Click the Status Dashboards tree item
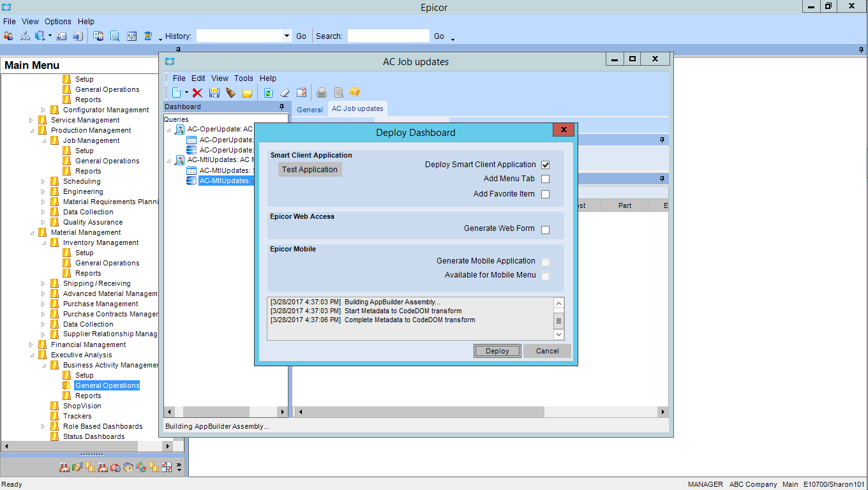This screenshot has width=868, height=490. (94, 436)
